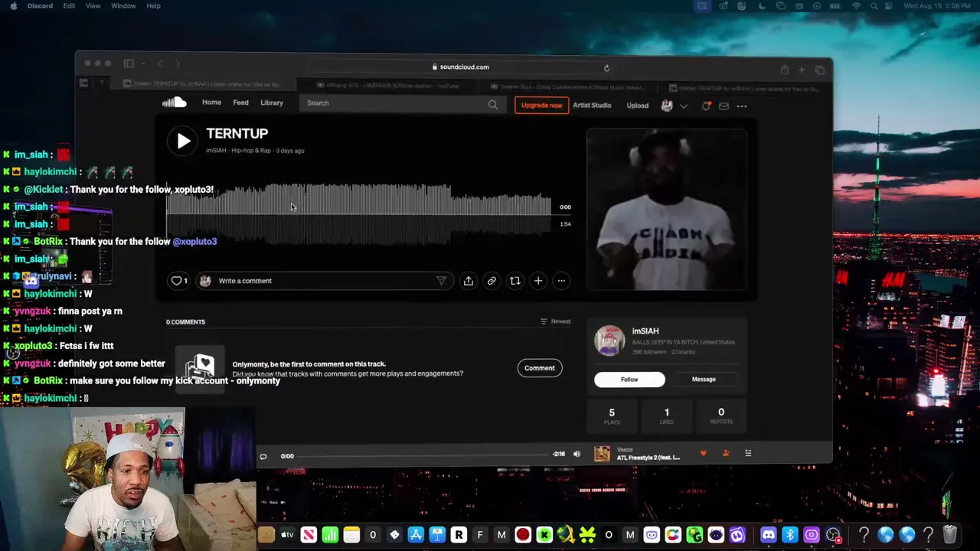
Task: Sort comments by Newest
Action: [x=555, y=321]
